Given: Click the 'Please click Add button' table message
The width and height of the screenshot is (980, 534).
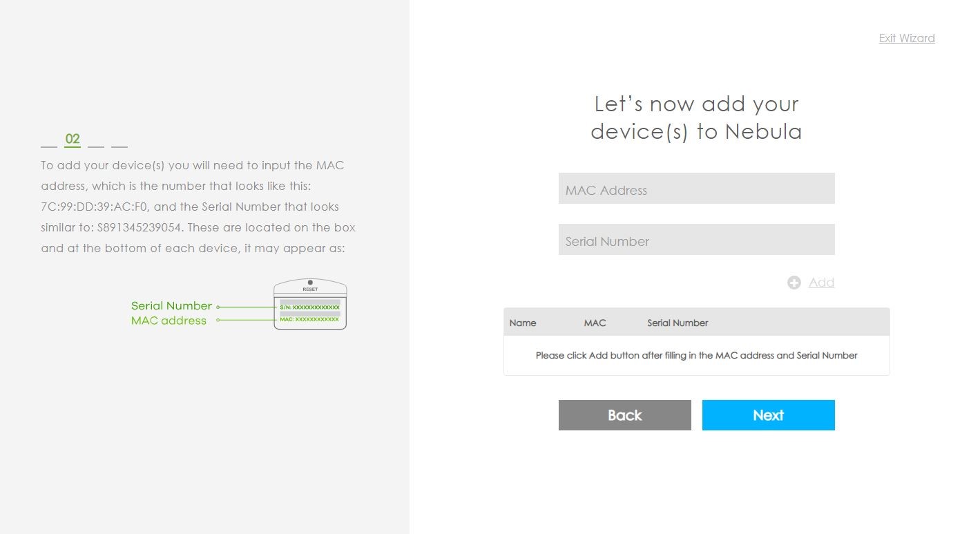Looking at the screenshot, I should 696,355.
